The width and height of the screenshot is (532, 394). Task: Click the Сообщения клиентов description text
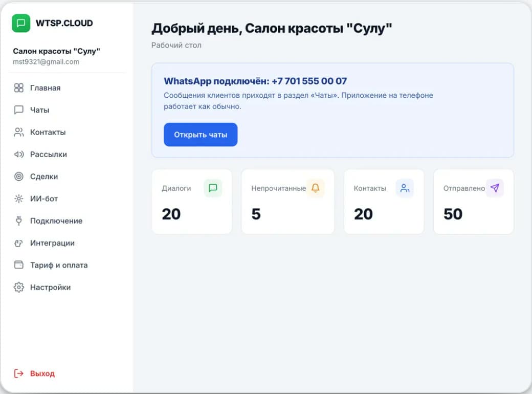tap(299, 101)
